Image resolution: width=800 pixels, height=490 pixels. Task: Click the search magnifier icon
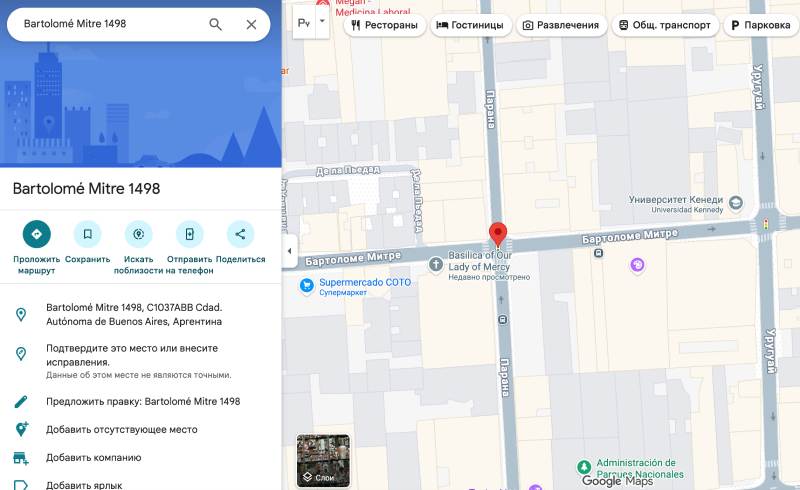click(215, 24)
